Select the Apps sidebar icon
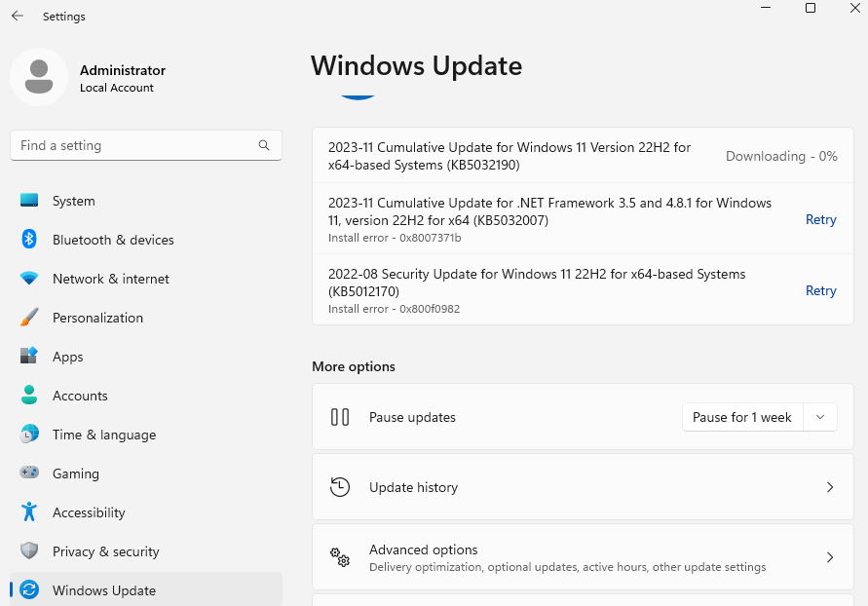Viewport: 868px width, 606px height. (28, 357)
